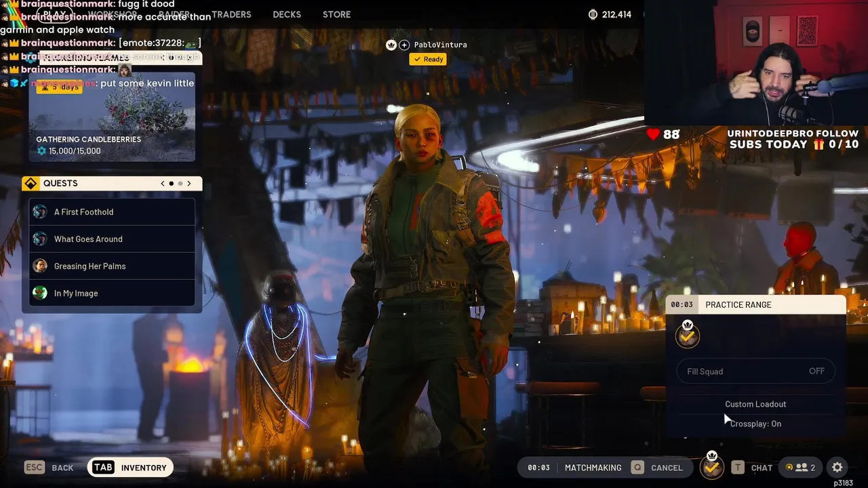The image size is (868, 488).
Task: Click the coin currency icon beside 212.414
Action: point(592,14)
